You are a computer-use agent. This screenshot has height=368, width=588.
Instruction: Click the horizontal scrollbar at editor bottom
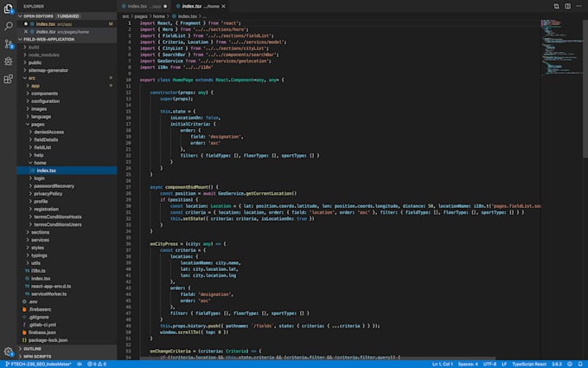click(x=317, y=358)
